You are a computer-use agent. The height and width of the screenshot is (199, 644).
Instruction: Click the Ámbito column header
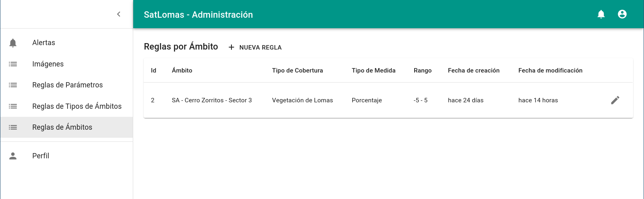182,70
